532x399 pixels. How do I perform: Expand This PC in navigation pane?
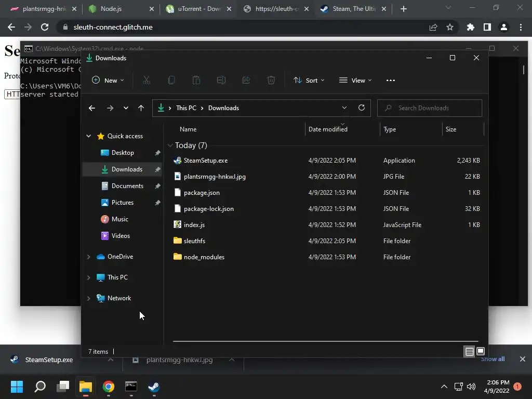coord(88,277)
